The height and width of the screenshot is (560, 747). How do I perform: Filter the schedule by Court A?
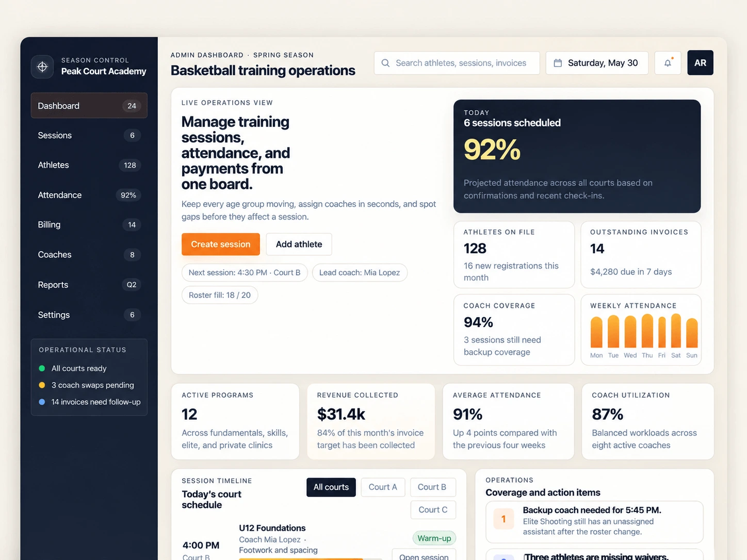(x=383, y=487)
